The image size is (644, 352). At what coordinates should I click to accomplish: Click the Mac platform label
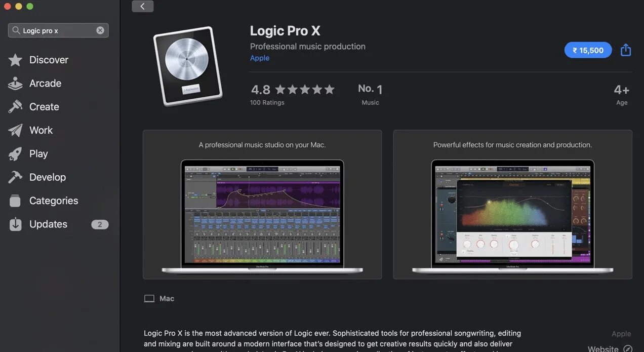click(x=167, y=299)
